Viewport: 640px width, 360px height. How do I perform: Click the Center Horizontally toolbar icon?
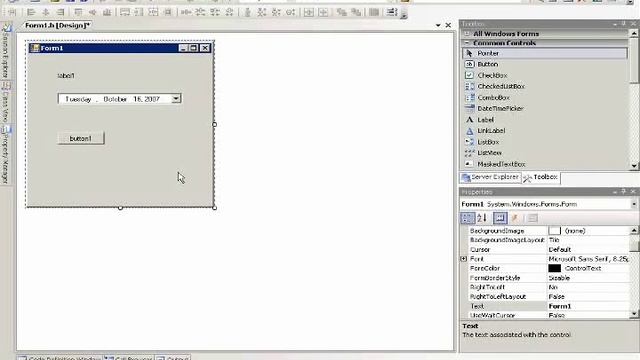coord(309,12)
